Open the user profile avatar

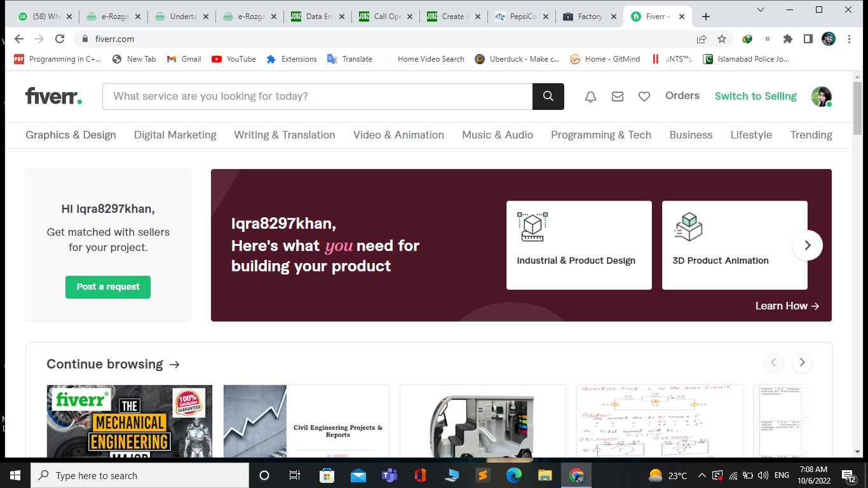(x=821, y=97)
